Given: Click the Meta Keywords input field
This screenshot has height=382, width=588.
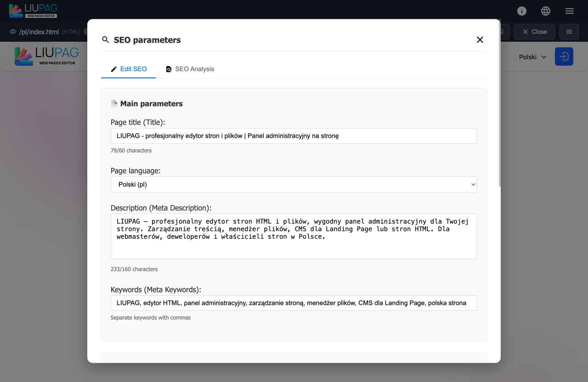Looking at the screenshot, I should 294,303.
